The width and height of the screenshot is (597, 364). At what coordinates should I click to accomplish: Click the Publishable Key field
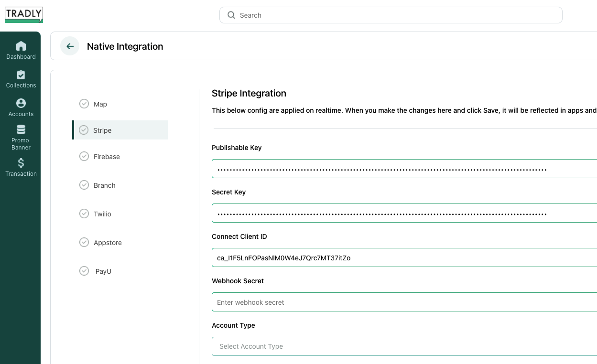click(404, 169)
